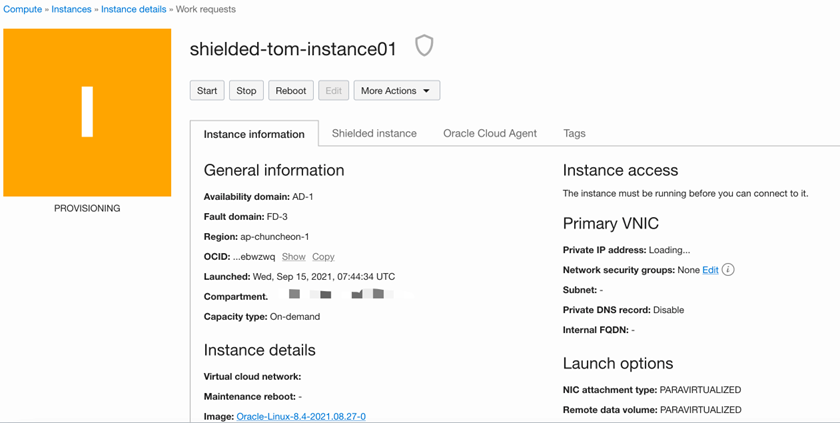Click the orange provisioning instance status image
Viewport: 840px width, 423px height.
(x=87, y=112)
